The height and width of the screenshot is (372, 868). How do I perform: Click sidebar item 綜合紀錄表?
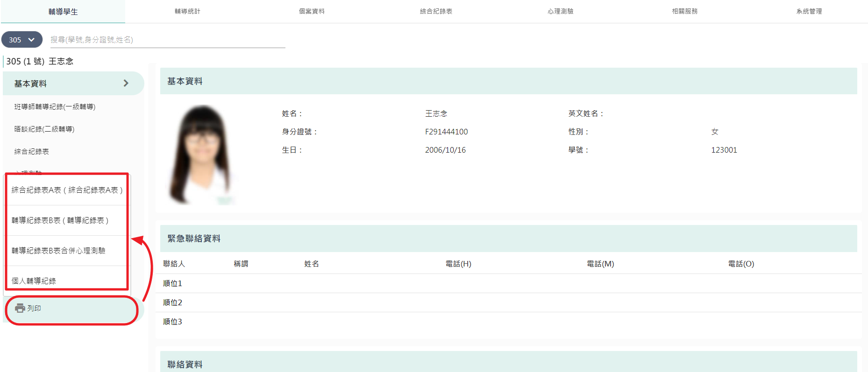click(x=32, y=152)
